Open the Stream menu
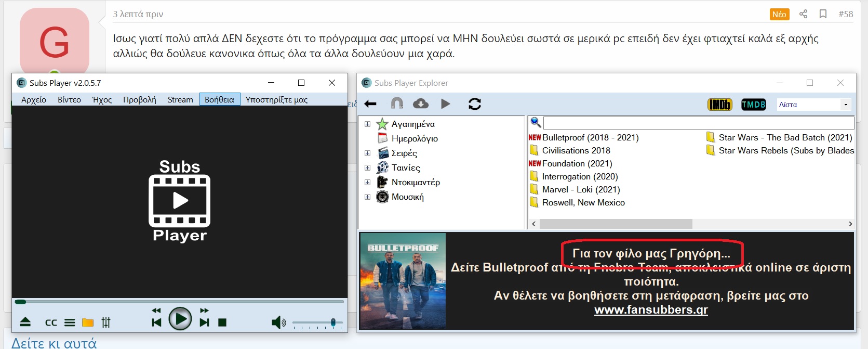This screenshot has height=349, width=868. 180,99
